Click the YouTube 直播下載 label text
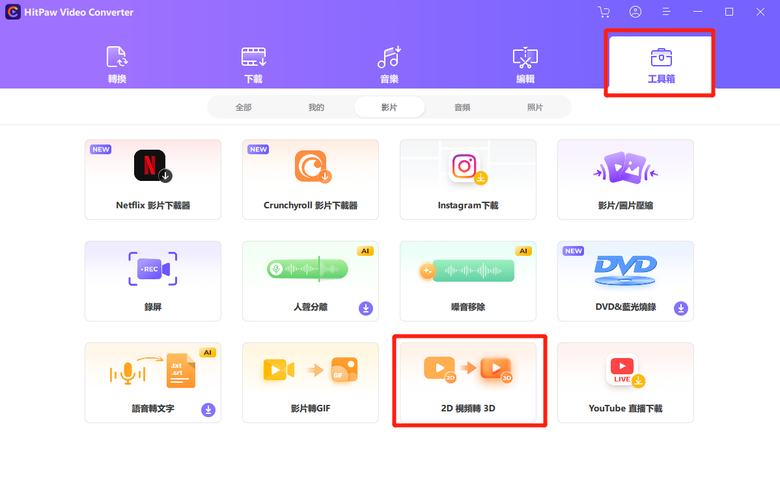The width and height of the screenshot is (780, 481). (626, 408)
